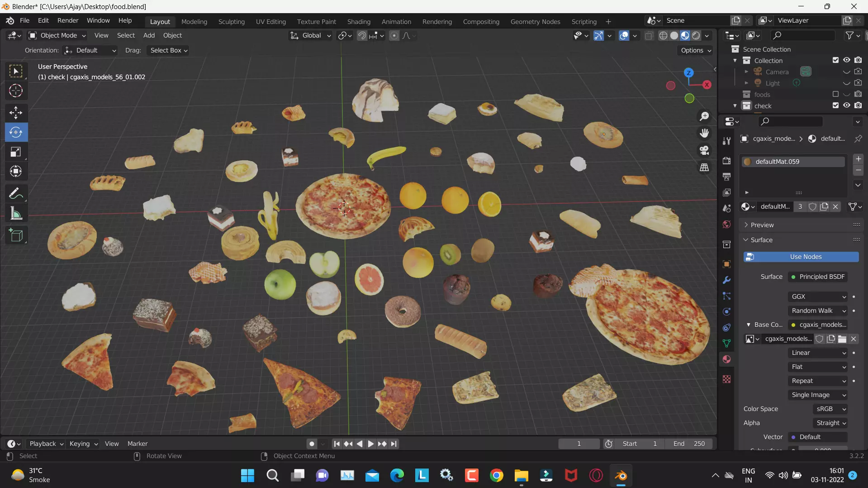Image resolution: width=868 pixels, height=488 pixels.
Task: Switch to the Geometry Nodes workspace tab
Action: tap(535, 22)
